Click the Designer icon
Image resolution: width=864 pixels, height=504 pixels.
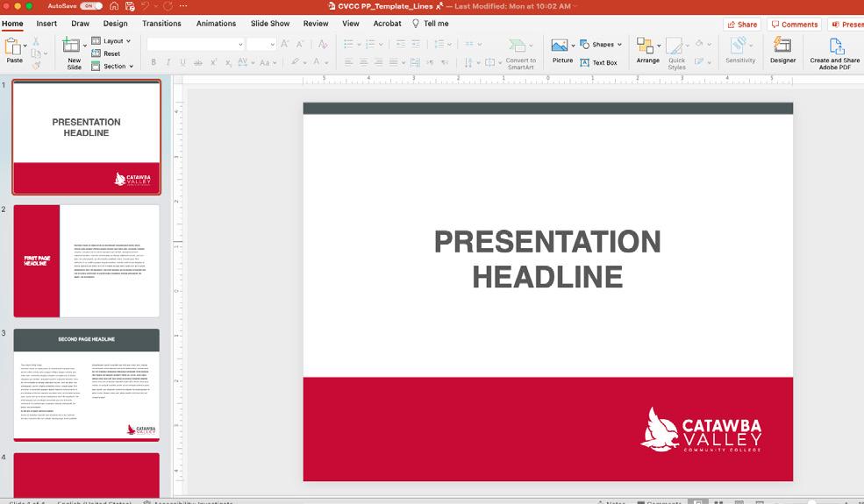tap(782, 46)
